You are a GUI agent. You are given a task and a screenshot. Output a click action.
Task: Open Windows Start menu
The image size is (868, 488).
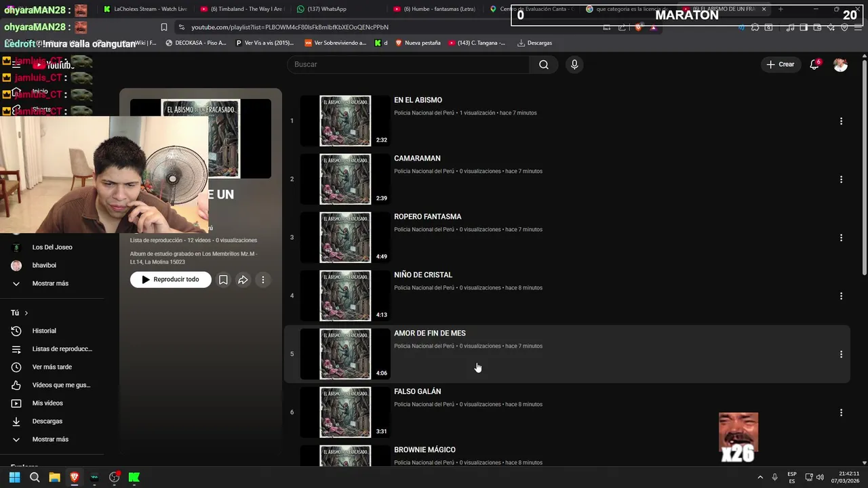[14, 477]
